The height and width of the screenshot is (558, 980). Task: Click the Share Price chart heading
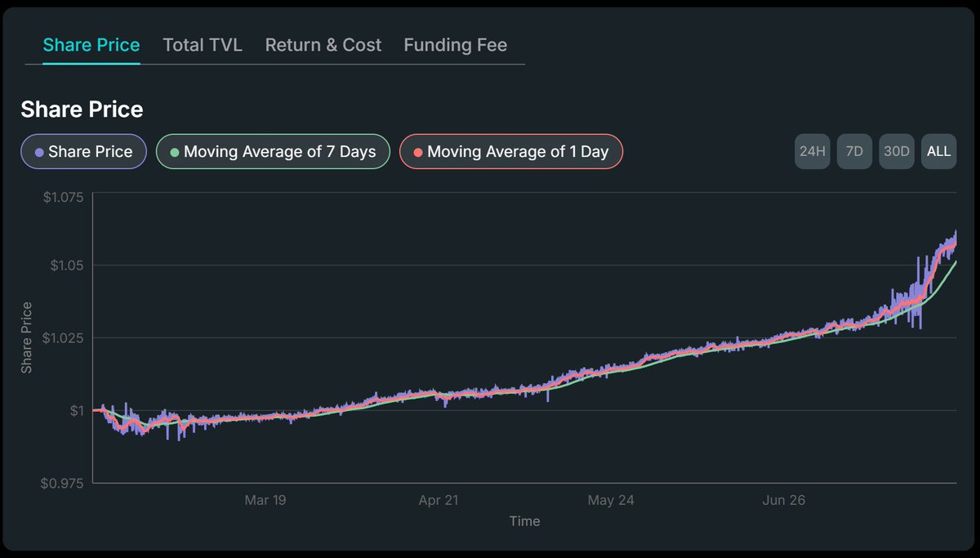(82, 109)
